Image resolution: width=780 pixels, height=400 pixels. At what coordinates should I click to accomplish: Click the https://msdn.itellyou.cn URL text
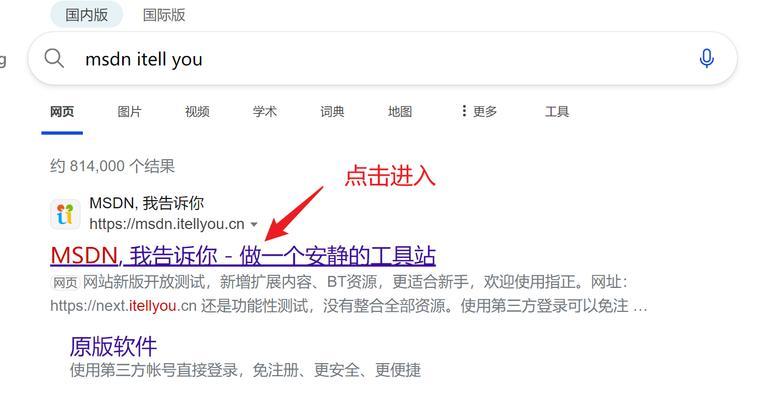167,224
